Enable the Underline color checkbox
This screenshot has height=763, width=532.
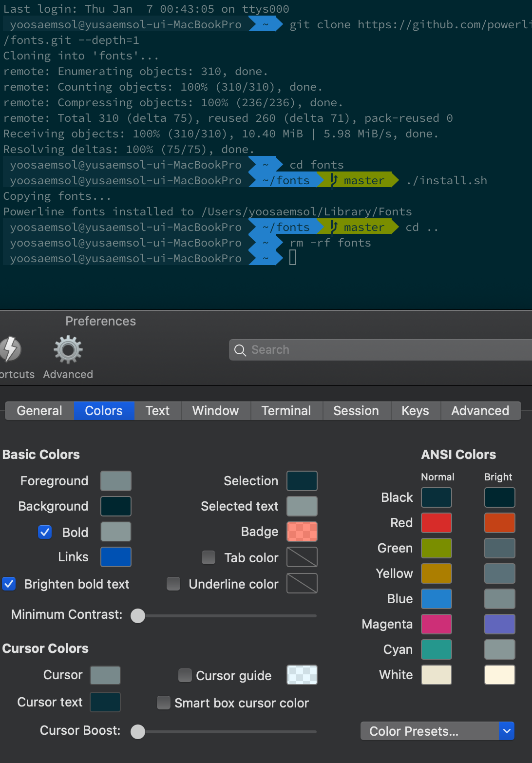173,583
